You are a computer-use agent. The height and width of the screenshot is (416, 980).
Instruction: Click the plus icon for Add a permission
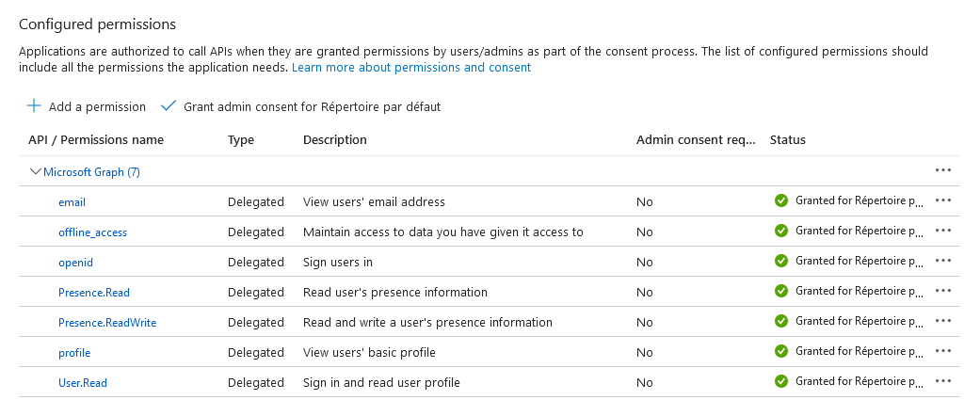34,106
